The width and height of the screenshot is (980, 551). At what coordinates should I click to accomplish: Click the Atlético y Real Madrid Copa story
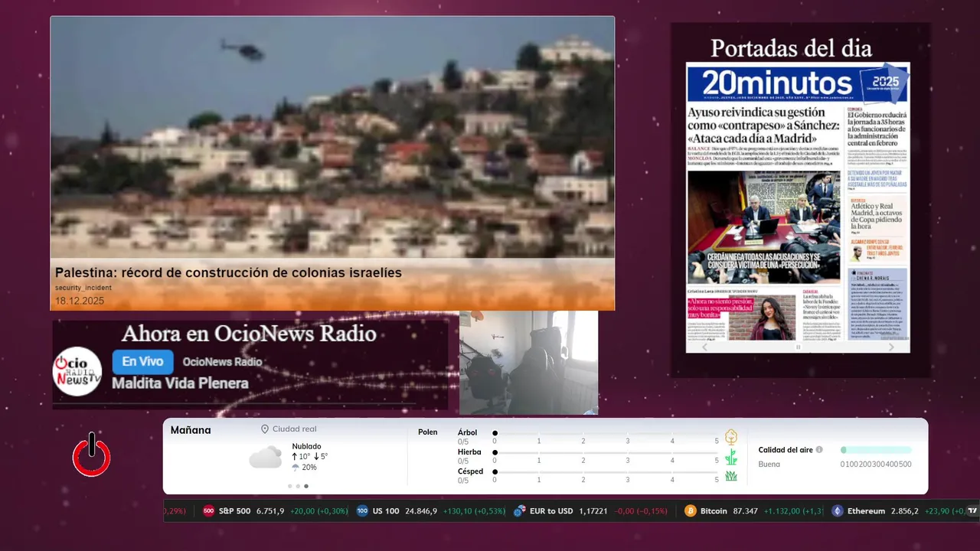(x=877, y=216)
